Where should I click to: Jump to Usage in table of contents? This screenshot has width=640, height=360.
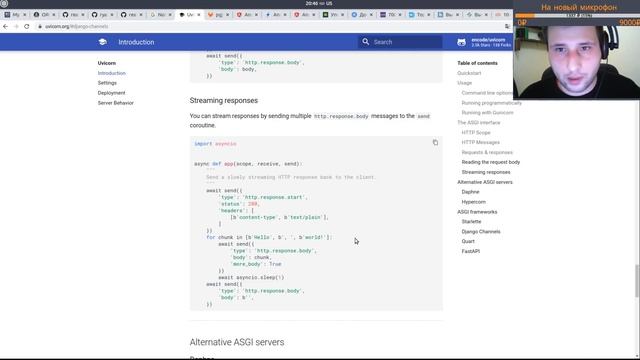point(464,83)
